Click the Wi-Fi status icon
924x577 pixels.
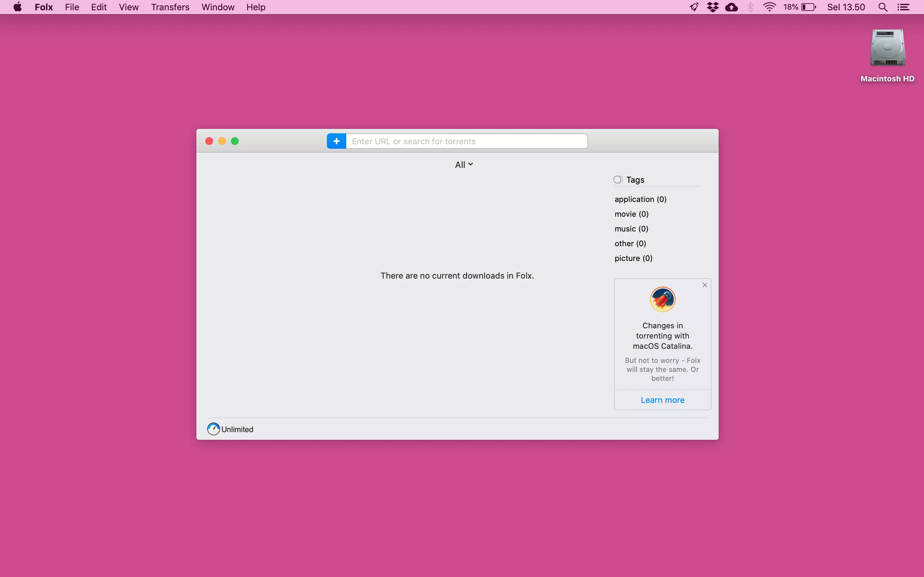[x=769, y=7]
